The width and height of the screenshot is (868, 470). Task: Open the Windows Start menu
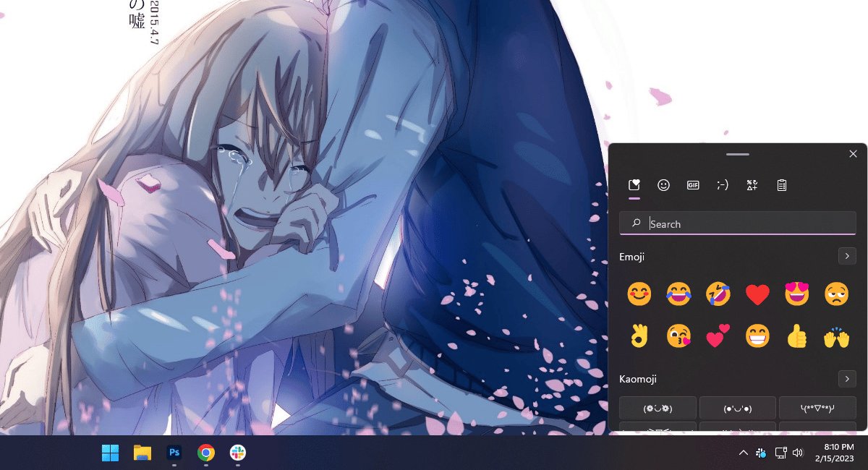pos(111,453)
